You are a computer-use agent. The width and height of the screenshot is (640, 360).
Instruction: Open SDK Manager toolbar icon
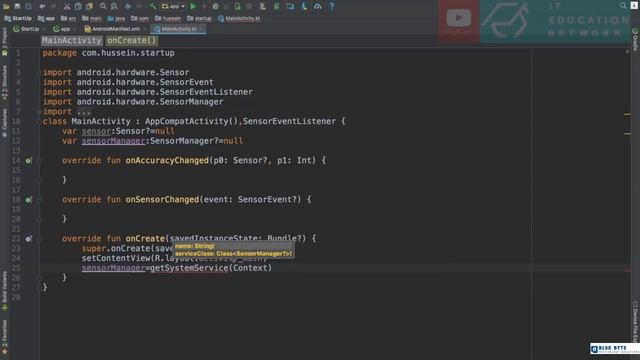pos(304,7)
